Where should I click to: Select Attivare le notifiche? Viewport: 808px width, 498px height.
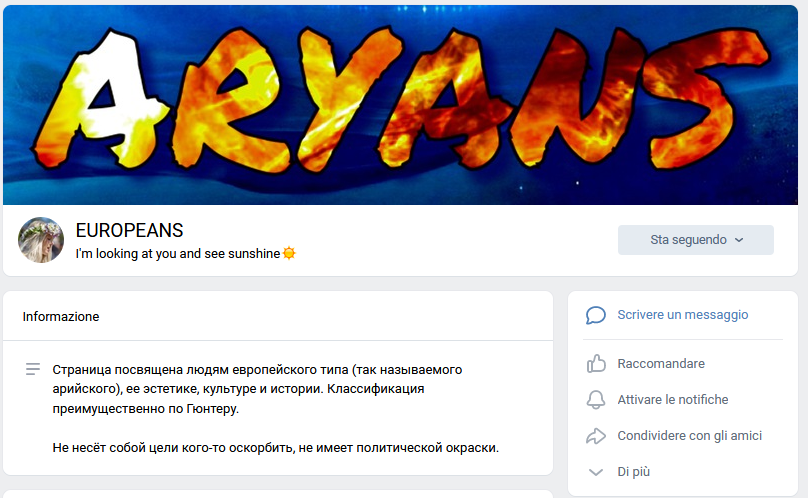pyautogui.click(x=673, y=400)
